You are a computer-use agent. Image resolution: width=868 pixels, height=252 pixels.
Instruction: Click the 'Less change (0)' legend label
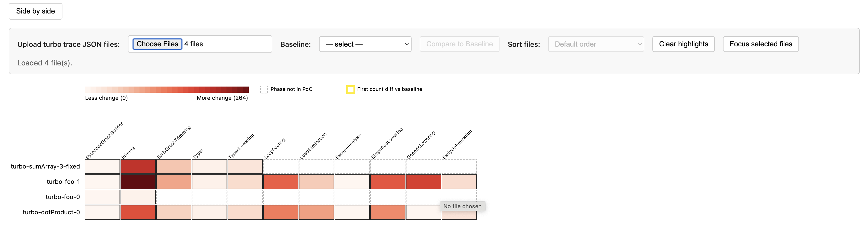tap(107, 98)
